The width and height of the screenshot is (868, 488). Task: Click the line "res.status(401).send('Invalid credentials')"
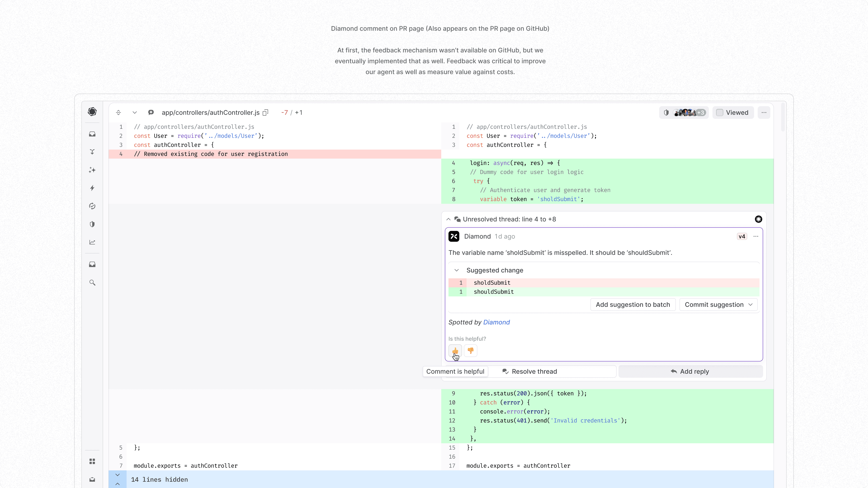coord(608,421)
